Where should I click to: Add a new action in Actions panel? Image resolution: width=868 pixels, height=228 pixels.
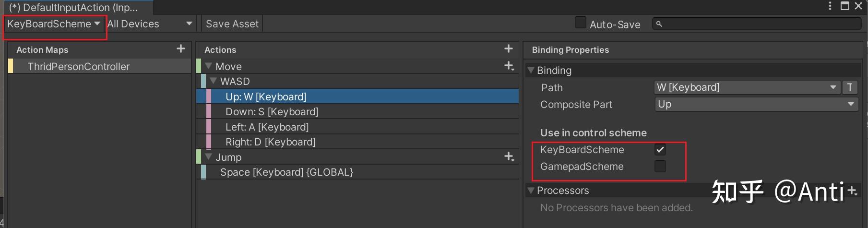(x=509, y=48)
